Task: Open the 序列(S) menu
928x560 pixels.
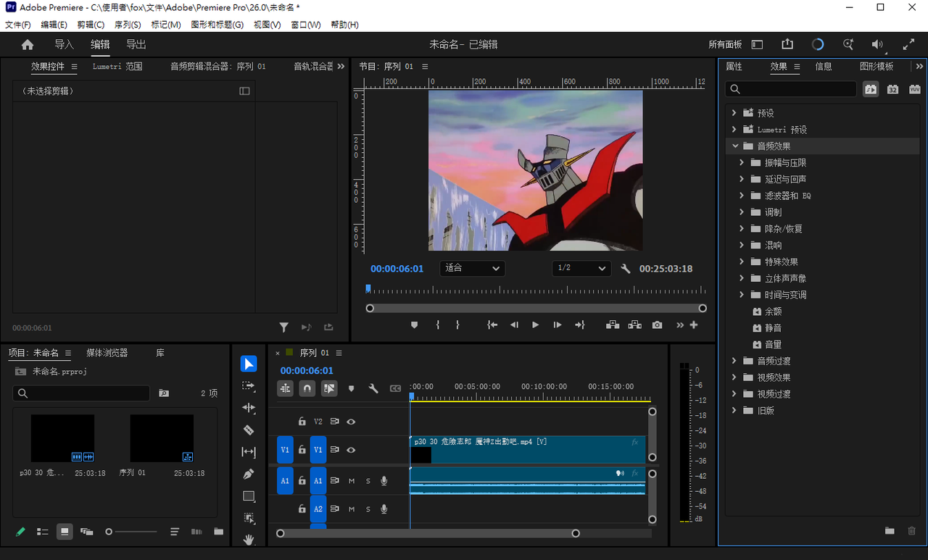Action: point(128,25)
